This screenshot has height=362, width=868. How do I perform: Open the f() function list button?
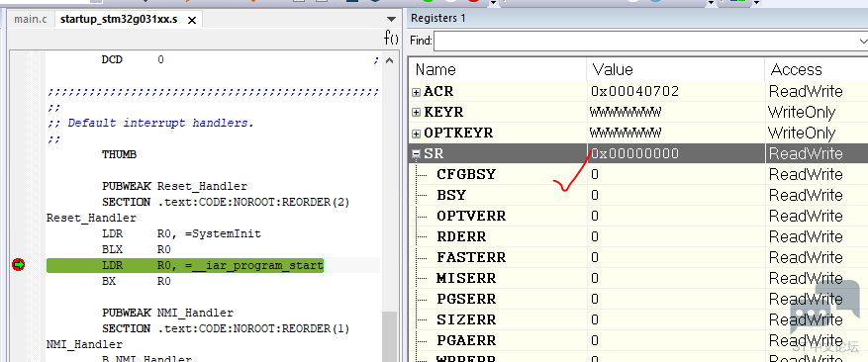pos(391,38)
